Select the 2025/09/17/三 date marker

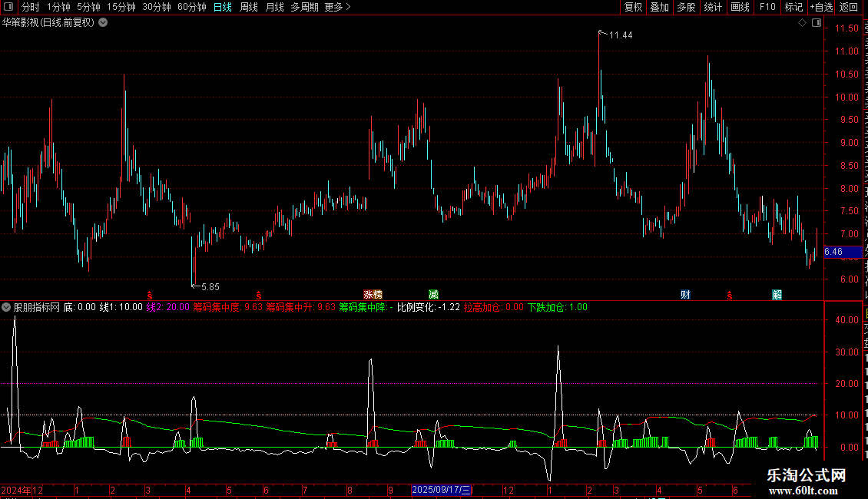tap(441, 490)
